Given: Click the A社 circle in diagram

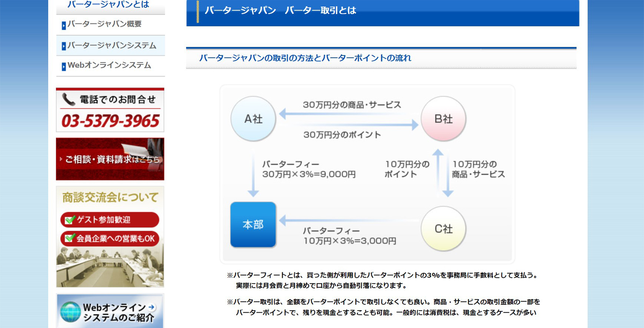Looking at the screenshot, I should tap(253, 119).
